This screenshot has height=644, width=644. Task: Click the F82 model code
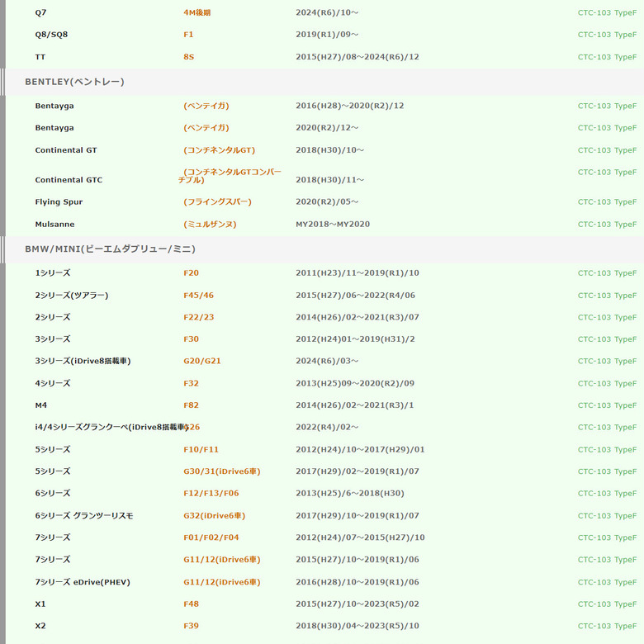click(x=191, y=405)
